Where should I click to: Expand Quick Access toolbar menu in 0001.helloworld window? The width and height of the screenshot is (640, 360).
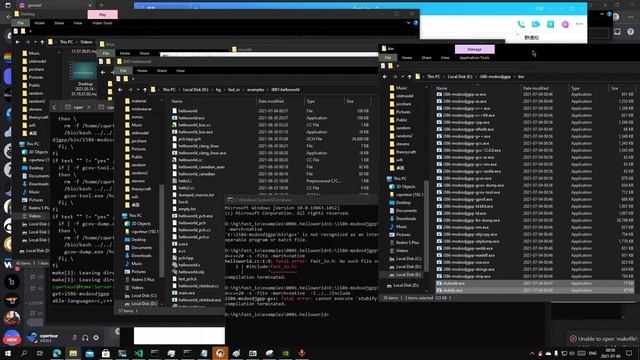(133, 79)
